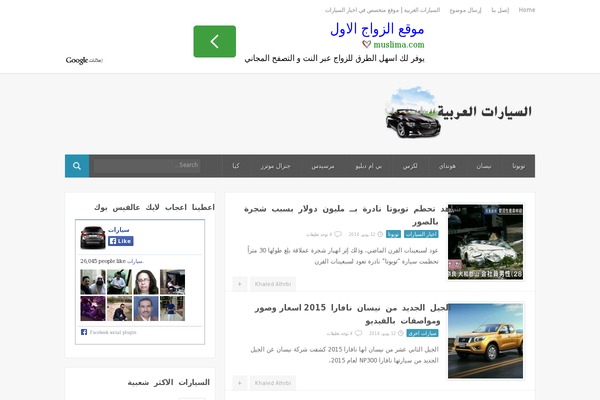This screenshot has height=400, width=600.
Task: Open the كيا menu item
Action: [x=236, y=166]
